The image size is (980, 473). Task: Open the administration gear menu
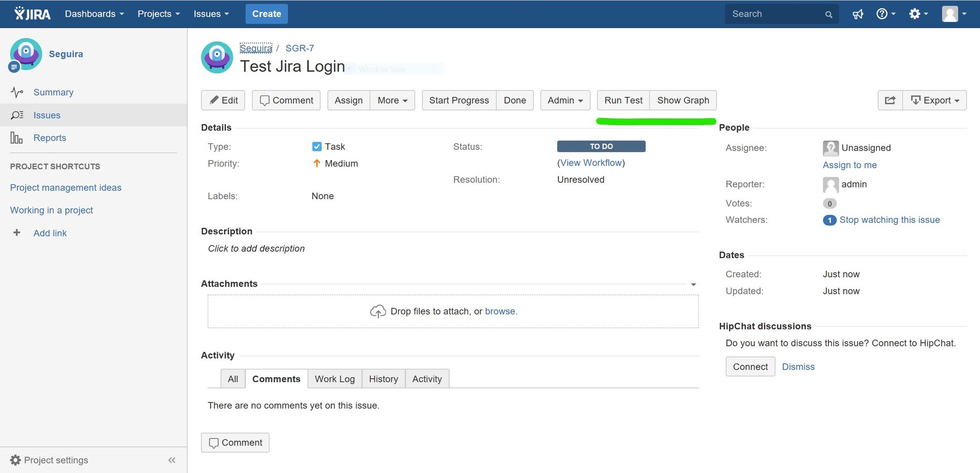tap(918, 14)
